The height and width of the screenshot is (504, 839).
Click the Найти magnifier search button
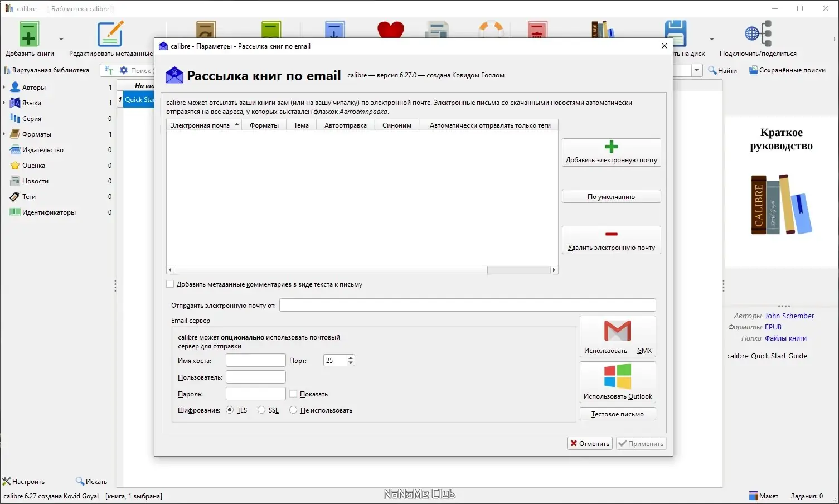[x=722, y=70]
